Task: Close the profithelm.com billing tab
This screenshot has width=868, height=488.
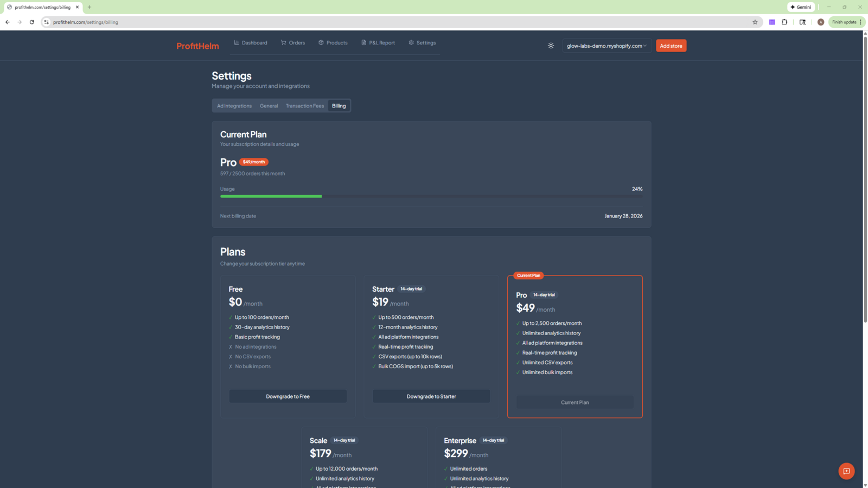Action: [x=77, y=7]
